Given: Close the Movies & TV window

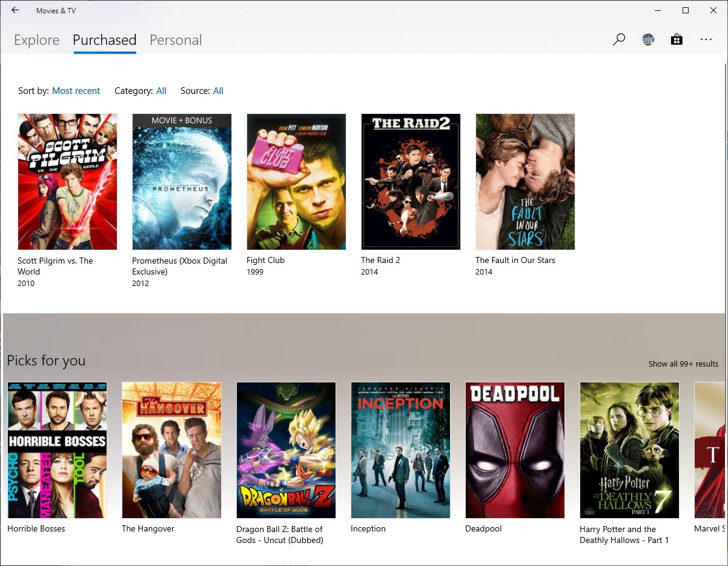Looking at the screenshot, I should click(x=713, y=10).
